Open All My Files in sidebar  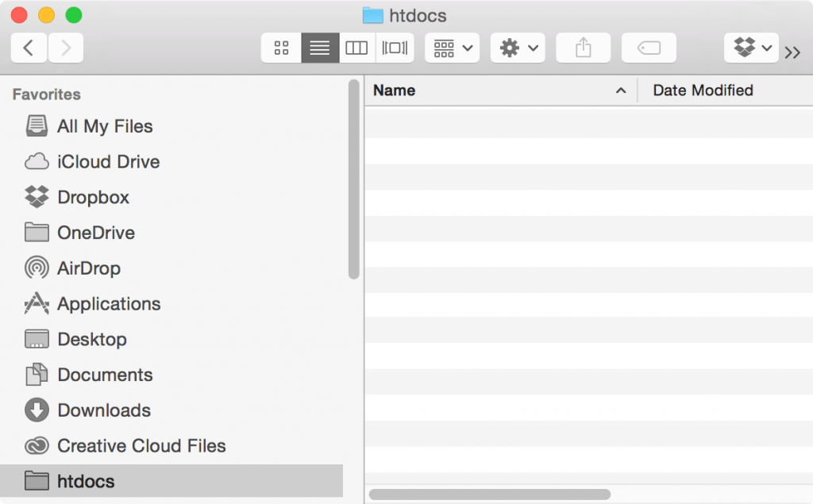tap(171, 126)
